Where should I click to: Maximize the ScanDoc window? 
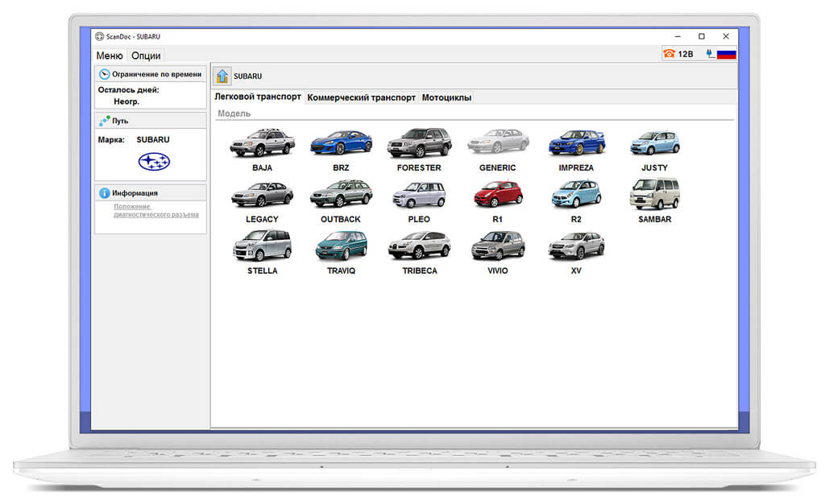pyautogui.click(x=702, y=36)
